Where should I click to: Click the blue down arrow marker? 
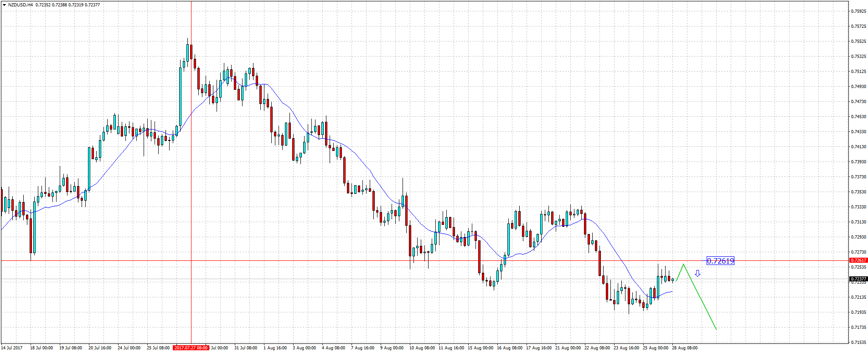(697, 274)
